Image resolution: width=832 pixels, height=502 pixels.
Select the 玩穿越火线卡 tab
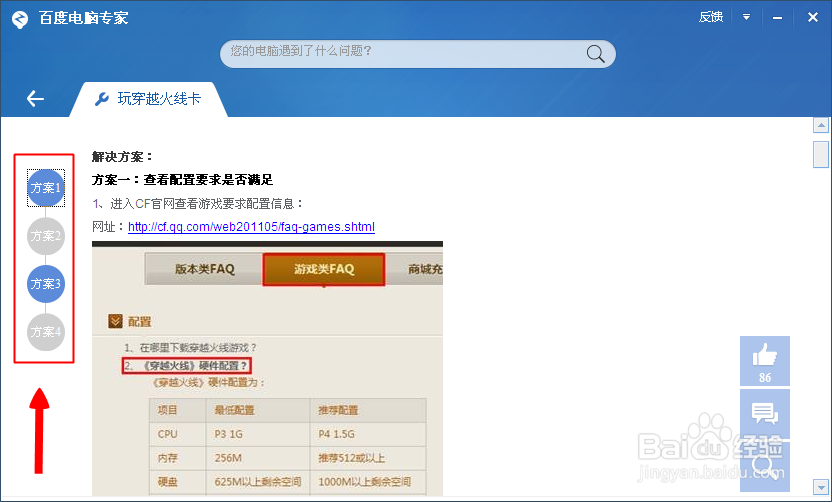click(149, 99)
